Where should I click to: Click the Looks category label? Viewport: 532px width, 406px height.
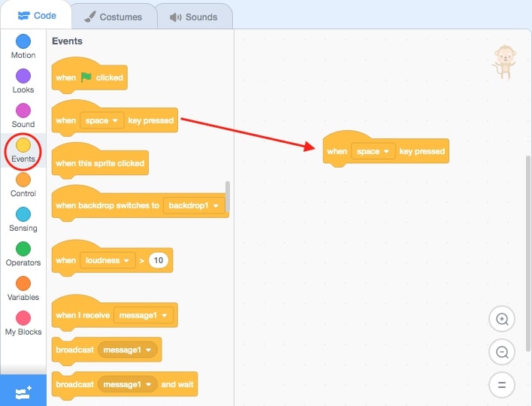(23, 89)
